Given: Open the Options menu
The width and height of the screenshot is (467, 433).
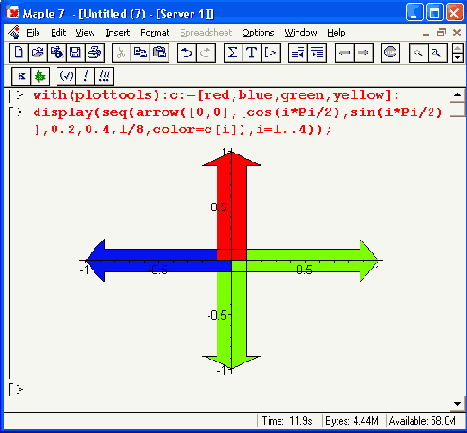Looking at the screenshot, I should [258, 33].
